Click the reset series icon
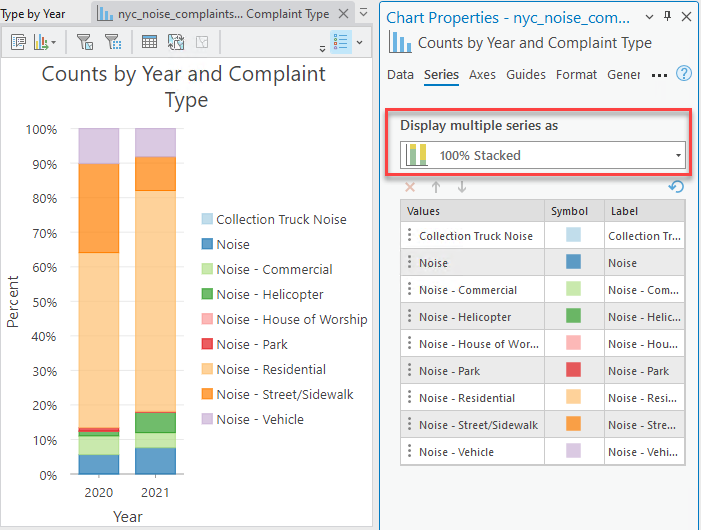This screenshot has height=530, width=701. pos(677,187)
